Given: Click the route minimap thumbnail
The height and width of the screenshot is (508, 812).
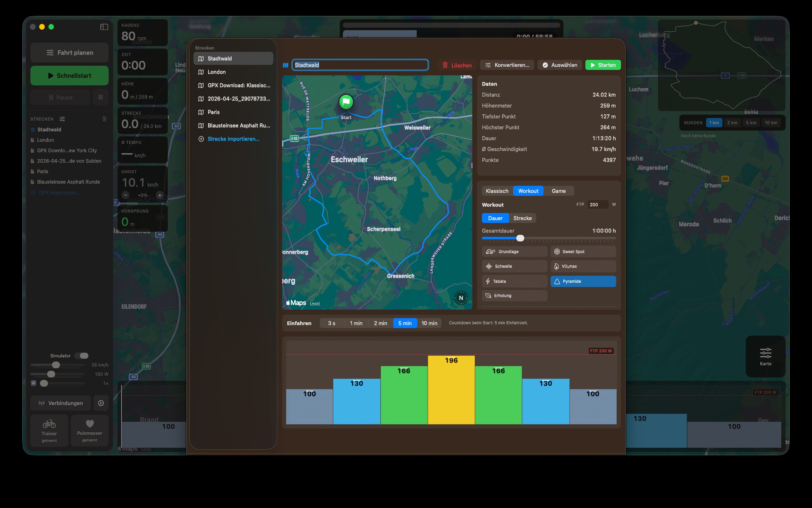Looking at the screenshot, I should click(x=721, y=65).
